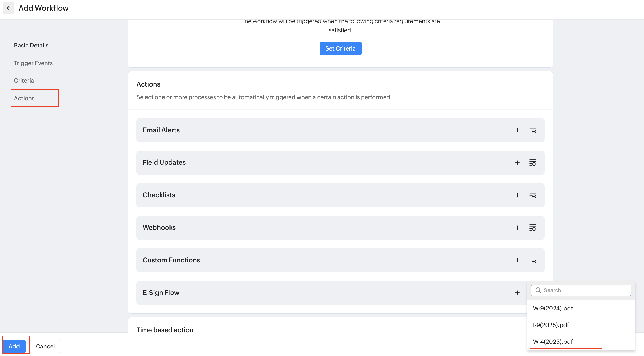
Task: Open existing list icon for Field Updates
Action: coord(532,163)
